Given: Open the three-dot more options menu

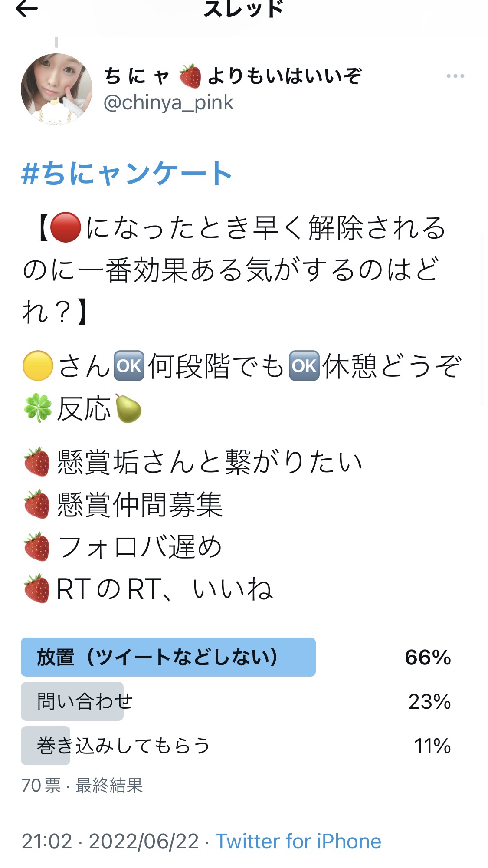Looking at the screenshot, I should point(455,76).
